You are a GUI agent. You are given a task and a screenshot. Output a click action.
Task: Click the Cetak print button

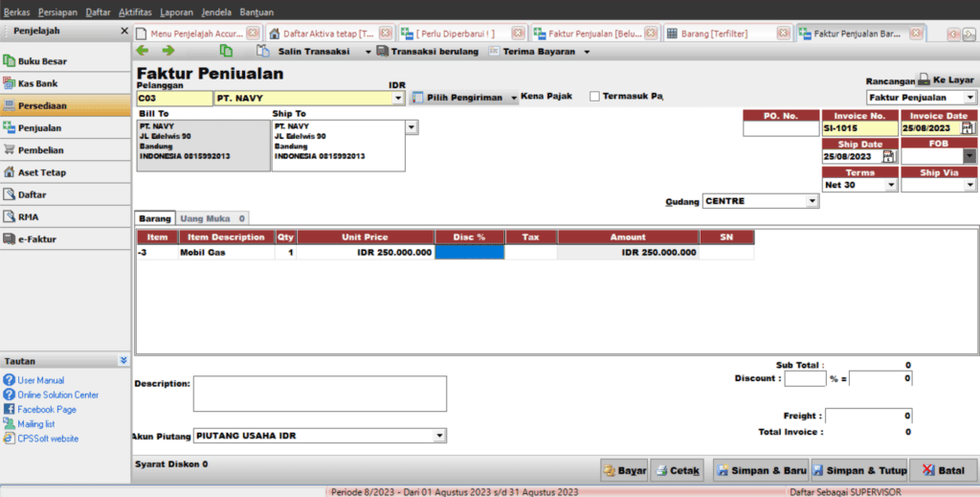[678, 471]
